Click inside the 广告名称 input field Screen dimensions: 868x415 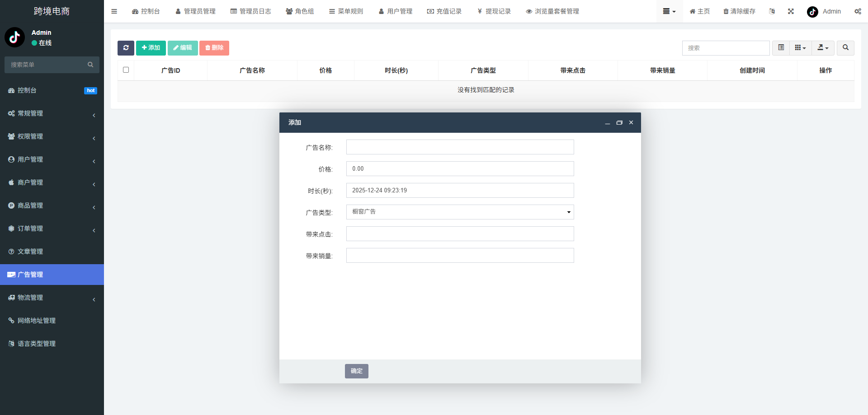pyautogui.click(x=459, y=147)
